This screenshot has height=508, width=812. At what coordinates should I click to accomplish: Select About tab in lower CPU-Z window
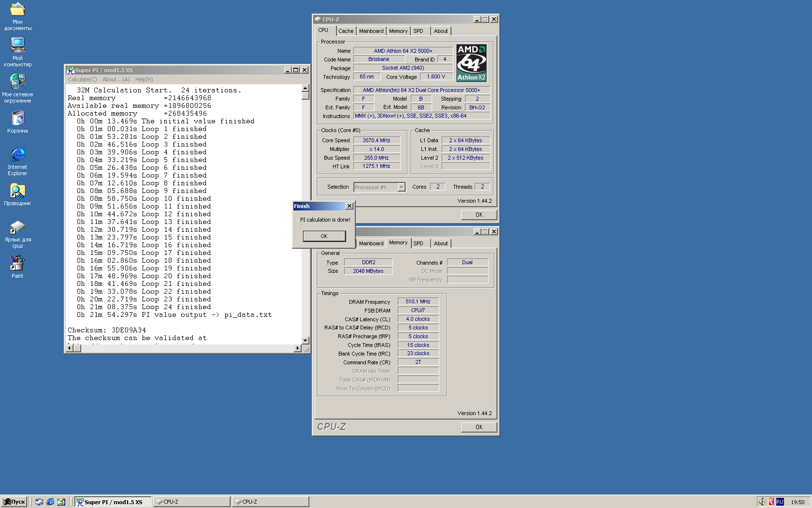441,243
